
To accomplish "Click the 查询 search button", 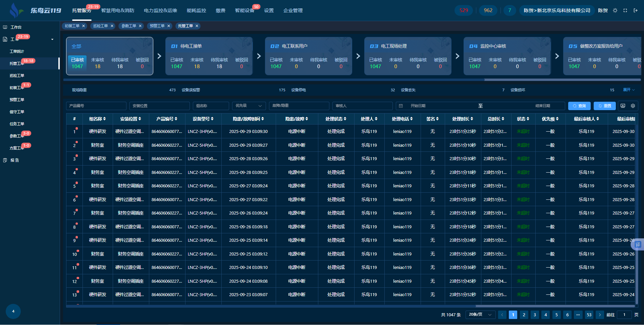I will (x=579, y=106).
